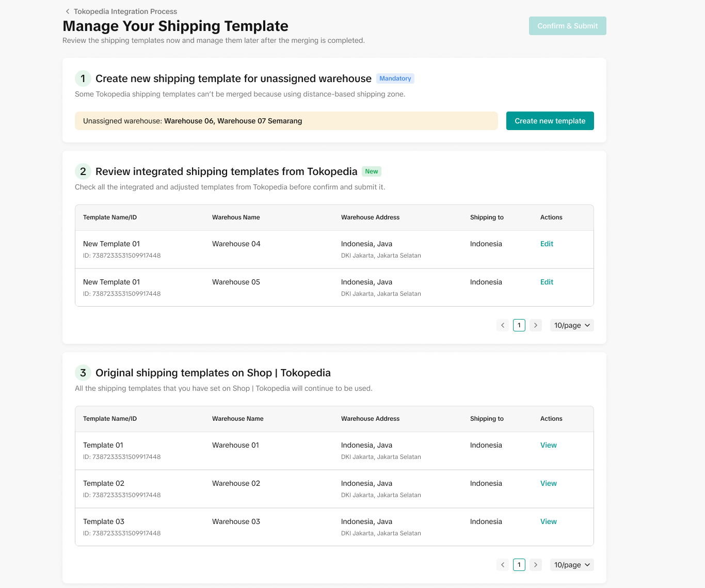
Task: Click the New tag badge
Action: coord(372,171)
